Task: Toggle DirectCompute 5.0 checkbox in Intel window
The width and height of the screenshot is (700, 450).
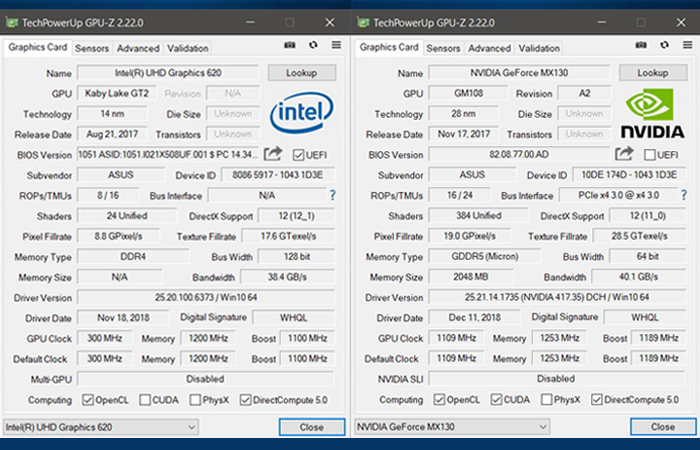Action: tap(245, 400)
